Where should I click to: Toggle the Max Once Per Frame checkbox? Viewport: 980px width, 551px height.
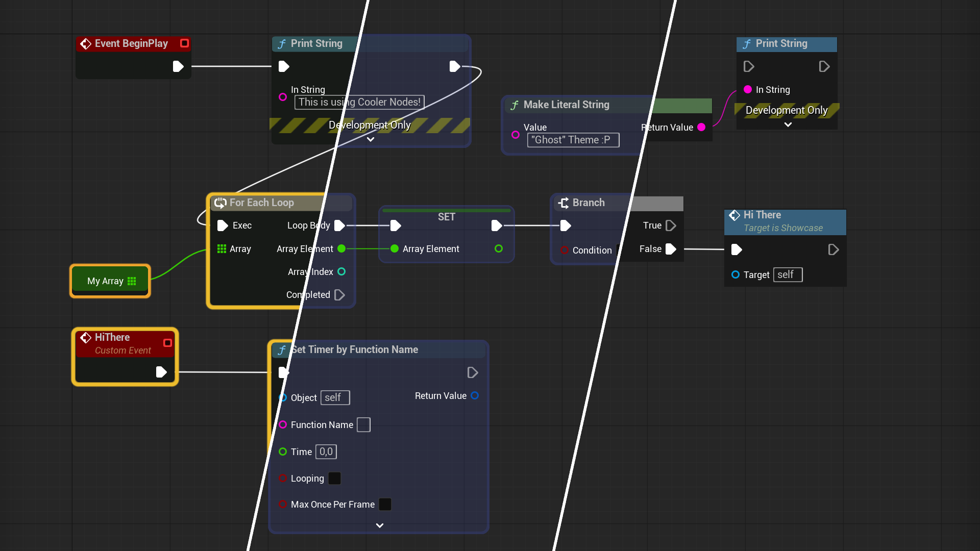(385, 504)
